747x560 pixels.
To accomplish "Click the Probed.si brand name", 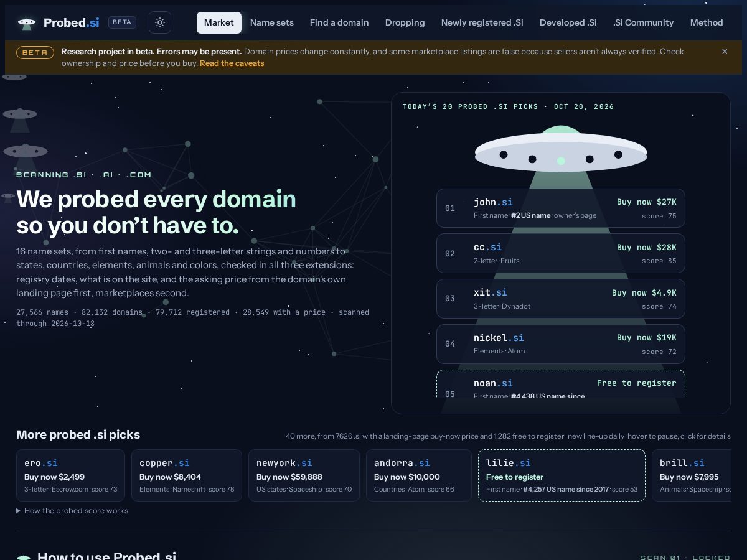I will pos(71,22).
